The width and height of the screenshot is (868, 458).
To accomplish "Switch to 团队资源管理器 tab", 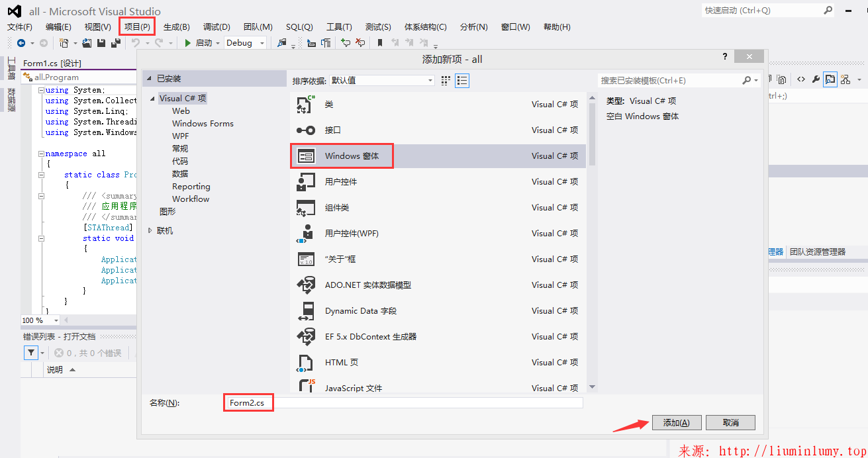I will point(817,252).
